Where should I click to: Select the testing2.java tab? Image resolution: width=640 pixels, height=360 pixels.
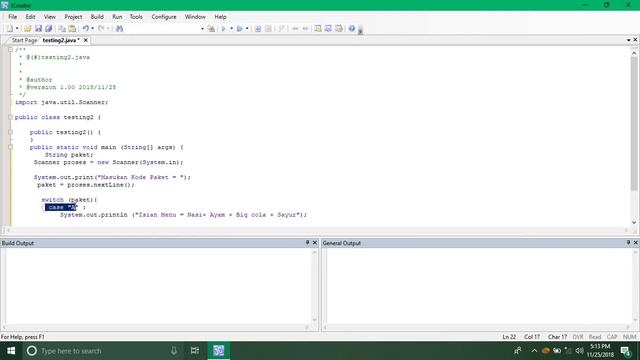point(61,40)
